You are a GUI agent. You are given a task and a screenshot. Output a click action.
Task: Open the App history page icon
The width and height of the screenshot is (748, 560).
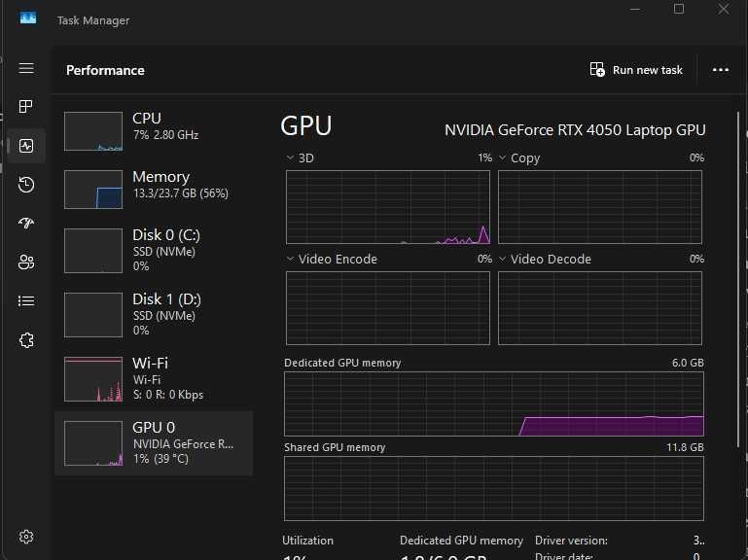[x=26, y=185]
